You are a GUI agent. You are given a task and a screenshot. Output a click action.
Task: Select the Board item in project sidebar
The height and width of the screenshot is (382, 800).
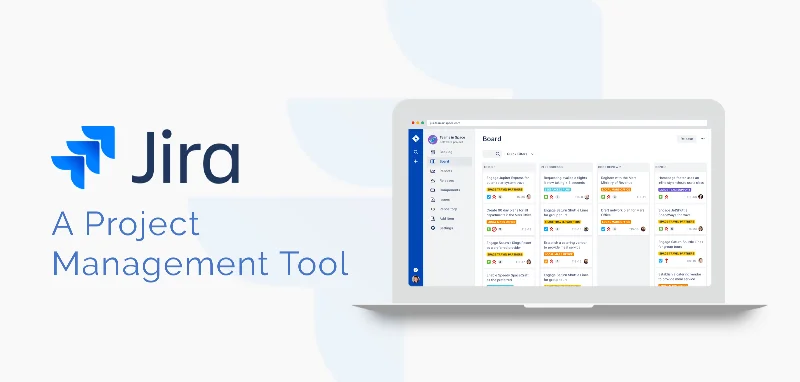pos(449,161)
